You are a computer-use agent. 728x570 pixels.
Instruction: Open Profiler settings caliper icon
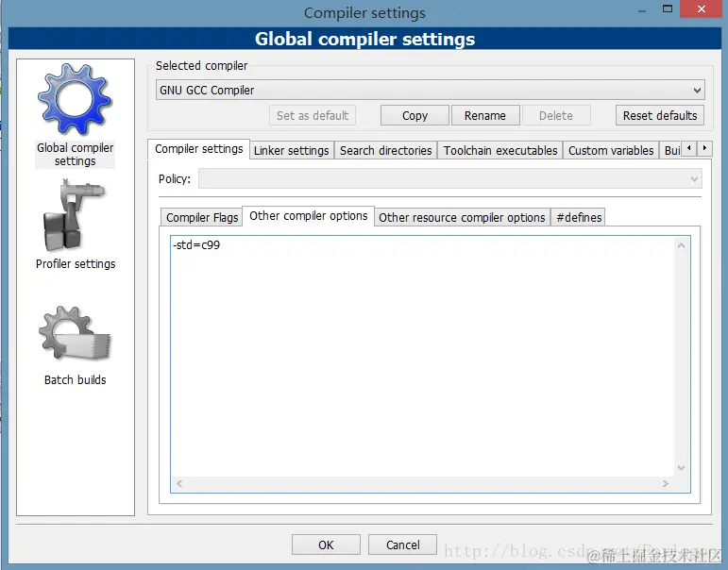[x=74, y=215]
